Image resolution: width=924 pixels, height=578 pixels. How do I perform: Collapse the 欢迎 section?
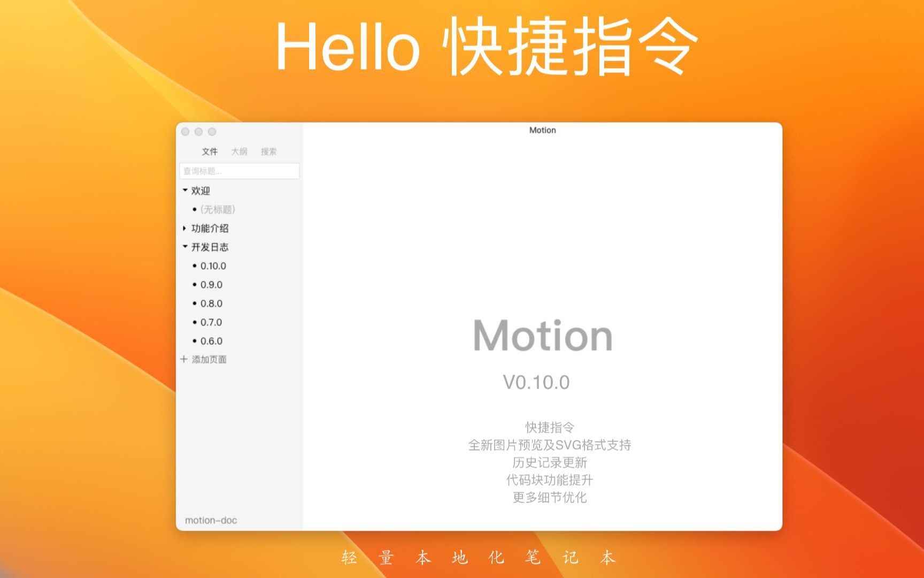[x=184, y=191]
